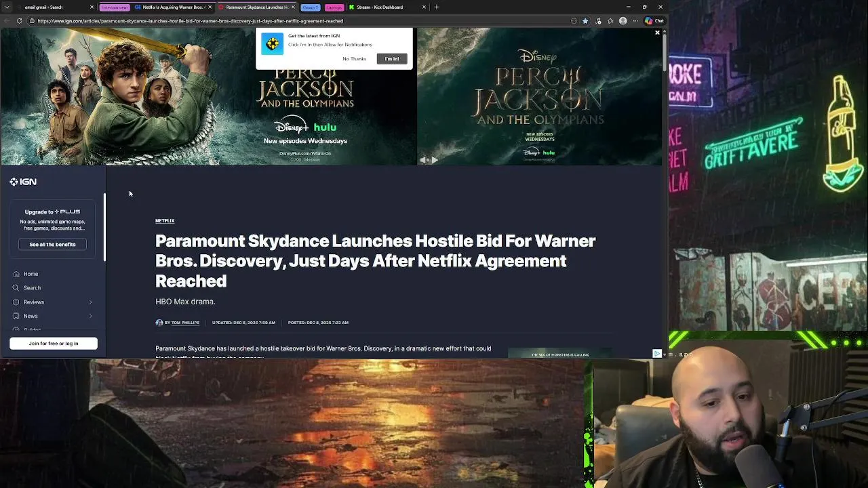Expand the pink Laptops tab group
868x488 pixels.
tap(334, 7)
